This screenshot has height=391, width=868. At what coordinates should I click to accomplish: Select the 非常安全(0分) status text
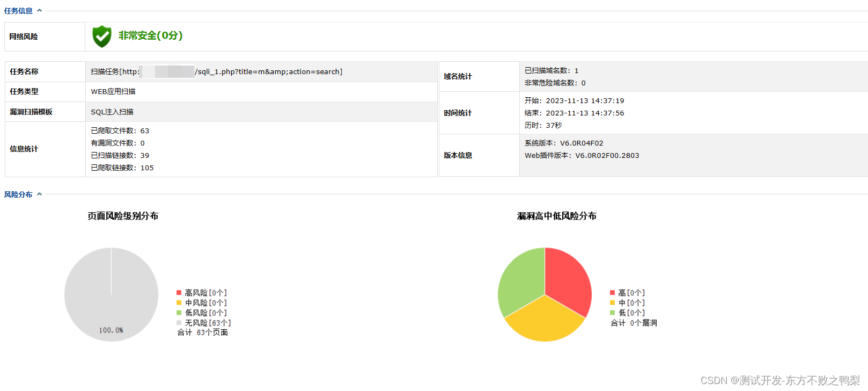pyautogui.click(x=151, y=35)
